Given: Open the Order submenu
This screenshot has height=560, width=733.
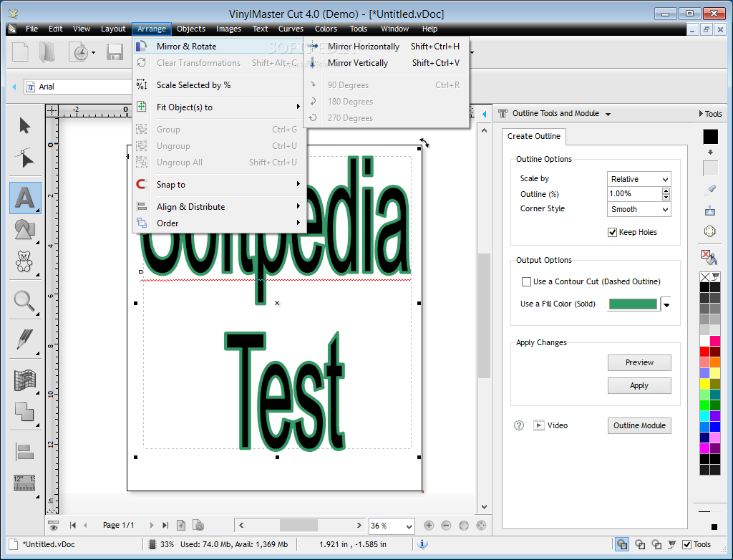Looking at the screenshot, I should coord(219,223).
